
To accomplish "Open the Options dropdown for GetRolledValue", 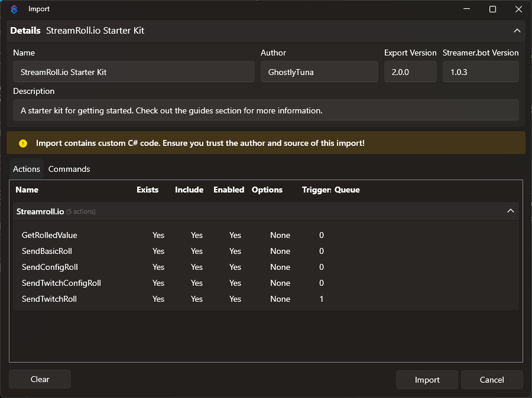I will 280,235.
